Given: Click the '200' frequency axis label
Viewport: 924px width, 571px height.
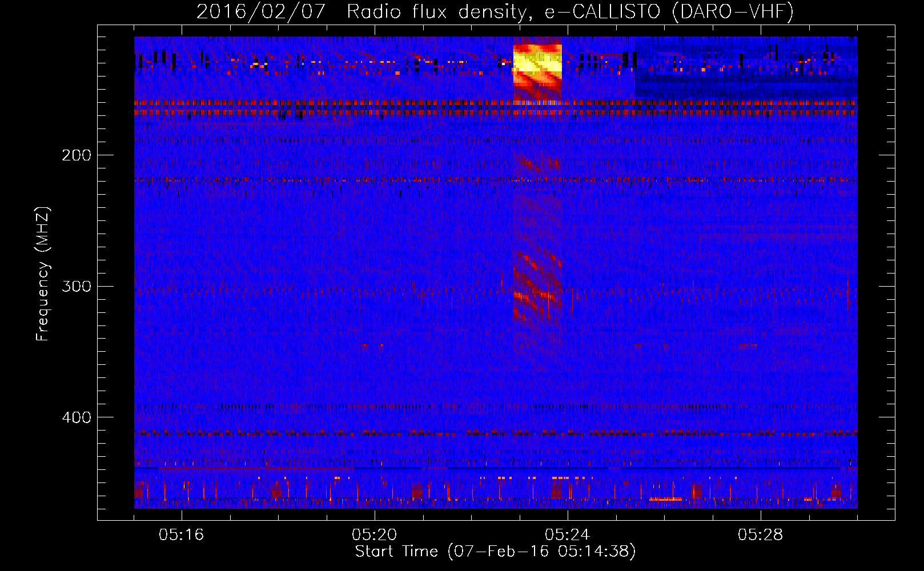Looking at the screenshot, I should pyautogui.click(x=77, y=155).
